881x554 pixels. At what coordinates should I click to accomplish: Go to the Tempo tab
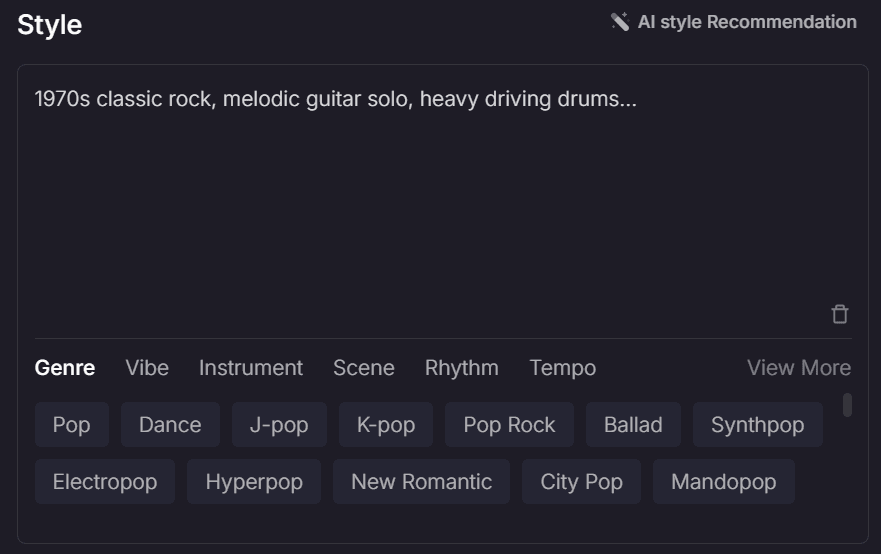[562, 368]
